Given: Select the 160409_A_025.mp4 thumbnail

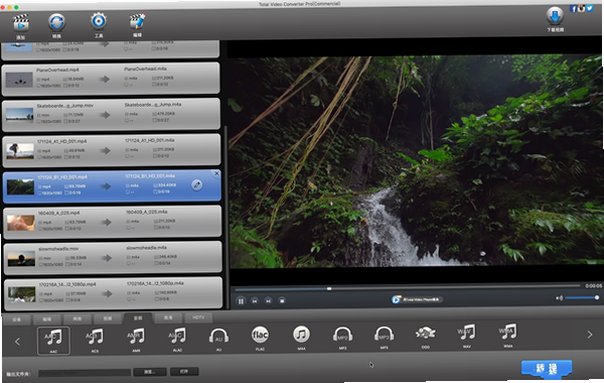Looking at the screenshot, I should [x=21, y=222].
